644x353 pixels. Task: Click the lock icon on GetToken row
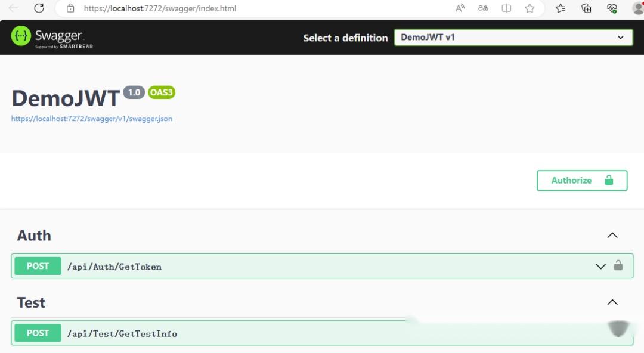coord(618,265)
